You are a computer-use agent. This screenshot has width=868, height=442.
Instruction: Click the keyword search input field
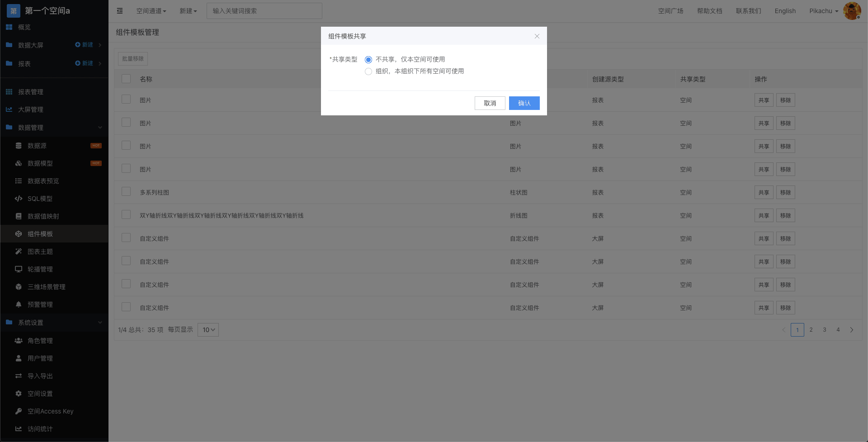[264, 11]
